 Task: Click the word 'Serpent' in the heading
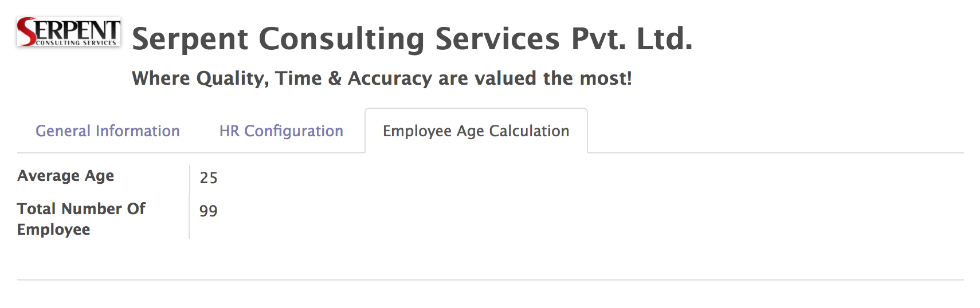[190, 39]
